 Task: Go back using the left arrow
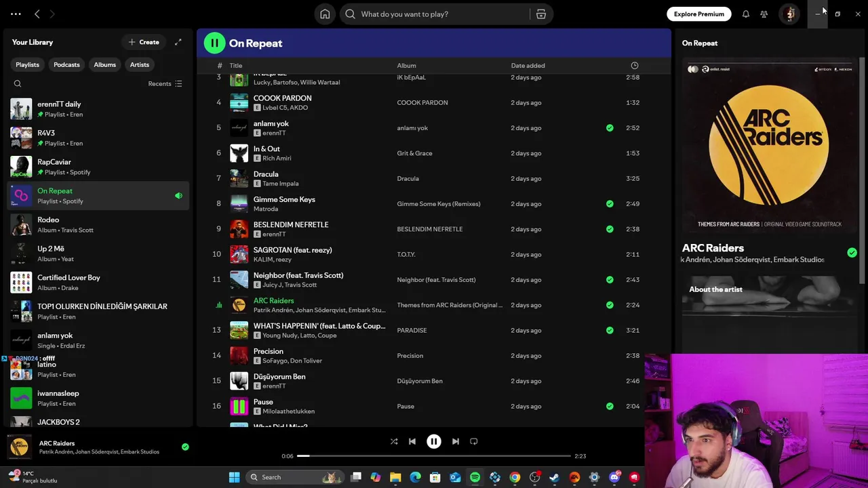point(37,14)
